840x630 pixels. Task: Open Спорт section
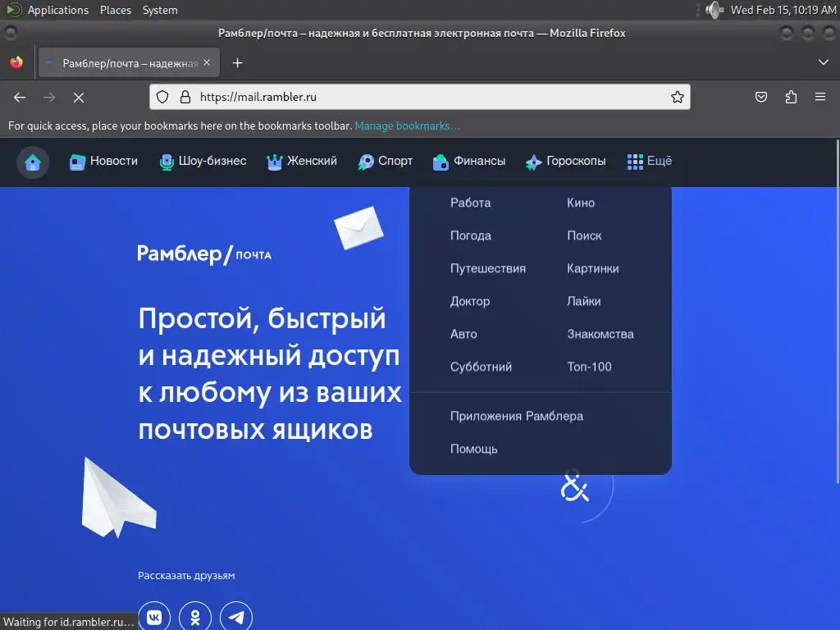pos(386,162)
